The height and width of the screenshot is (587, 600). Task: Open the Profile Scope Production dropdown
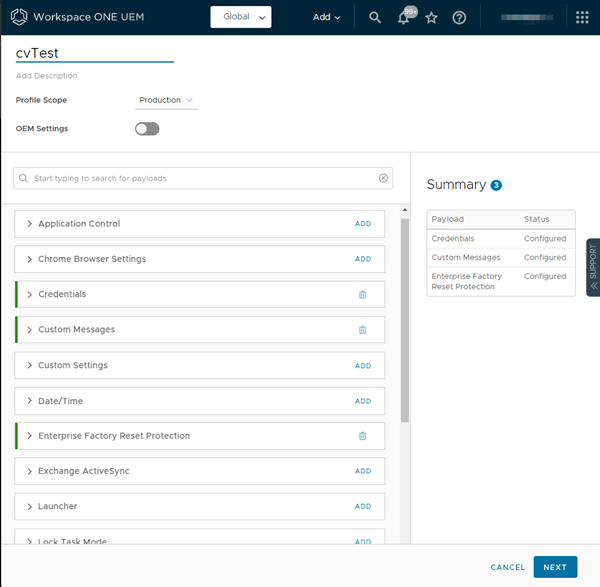[166, 100]
